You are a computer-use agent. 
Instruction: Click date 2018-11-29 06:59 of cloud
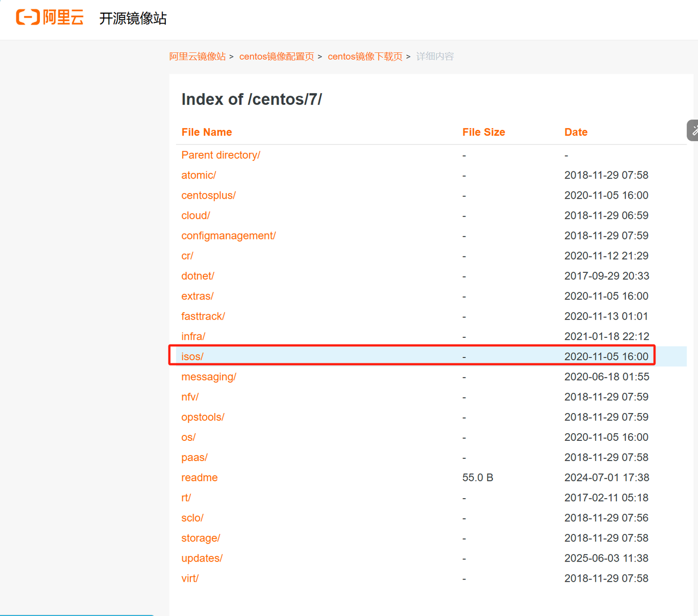(x=606, y=216)
